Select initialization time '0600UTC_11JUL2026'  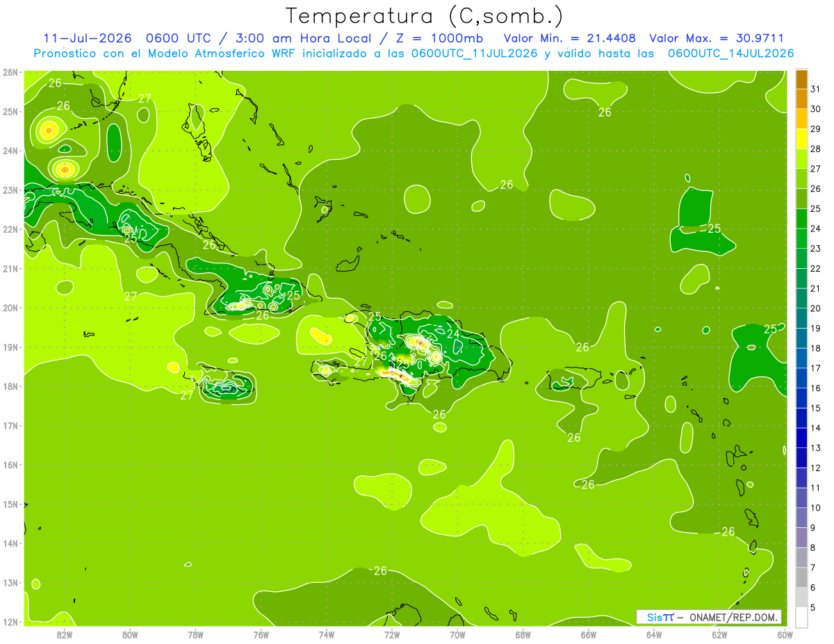tap(474, 53)
